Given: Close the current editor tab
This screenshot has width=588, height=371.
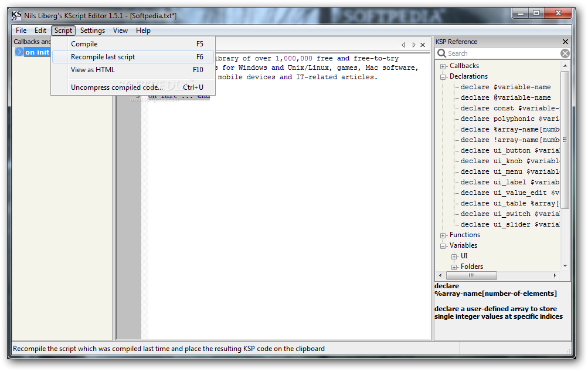Looking at the screenshot, I should (423, 45).
